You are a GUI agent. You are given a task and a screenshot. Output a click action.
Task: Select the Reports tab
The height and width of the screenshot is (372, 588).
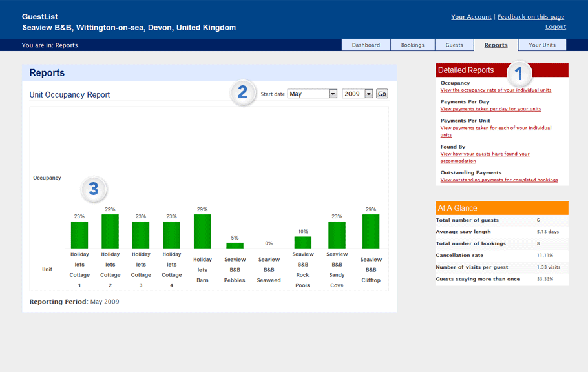pos(496,45)
